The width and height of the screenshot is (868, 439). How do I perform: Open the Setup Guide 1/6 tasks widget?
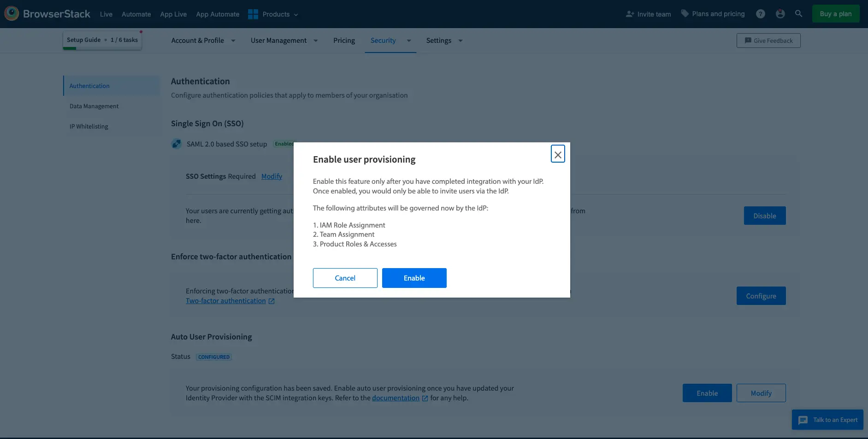tap(102, 40)
